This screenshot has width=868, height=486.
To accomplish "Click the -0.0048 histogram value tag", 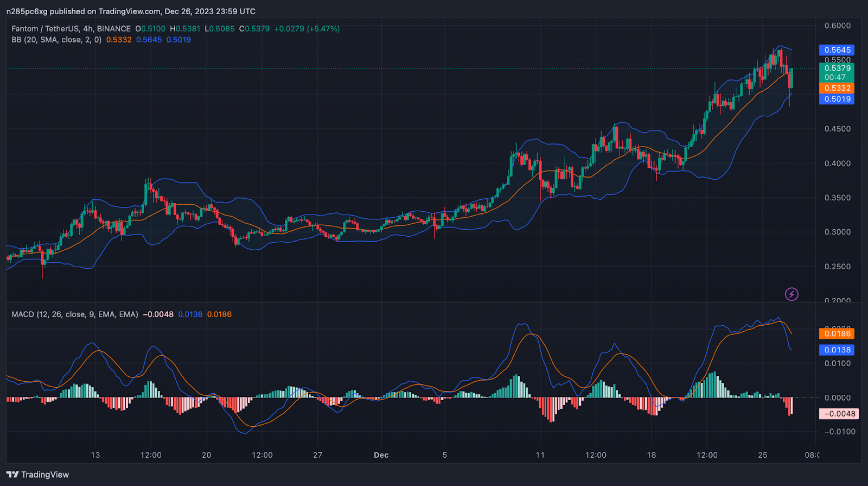I will coord(838,414).
